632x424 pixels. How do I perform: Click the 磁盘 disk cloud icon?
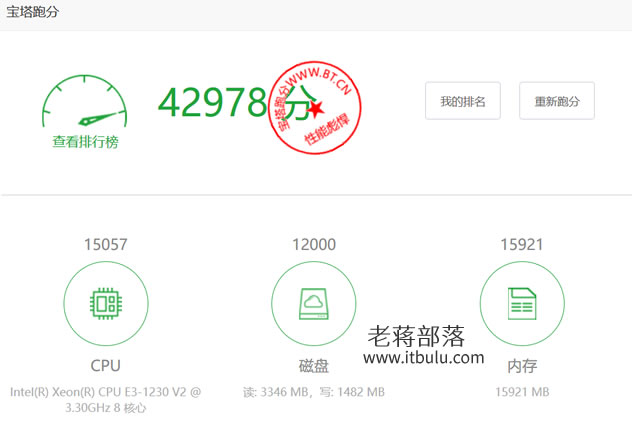(314, 303)
